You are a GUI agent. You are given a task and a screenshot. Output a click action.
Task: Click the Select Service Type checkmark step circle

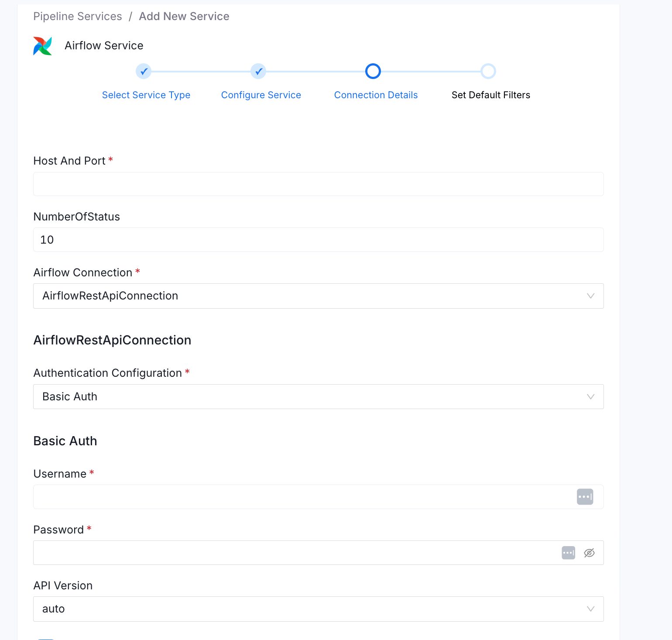pyautogui.click(x=144, y=71)
